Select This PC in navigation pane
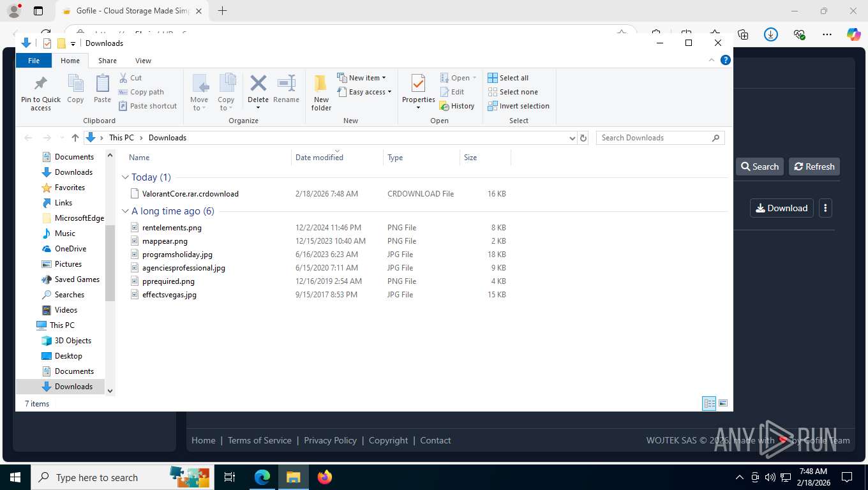The width and height of the screenshot is (868, 490). click(62, 325)
